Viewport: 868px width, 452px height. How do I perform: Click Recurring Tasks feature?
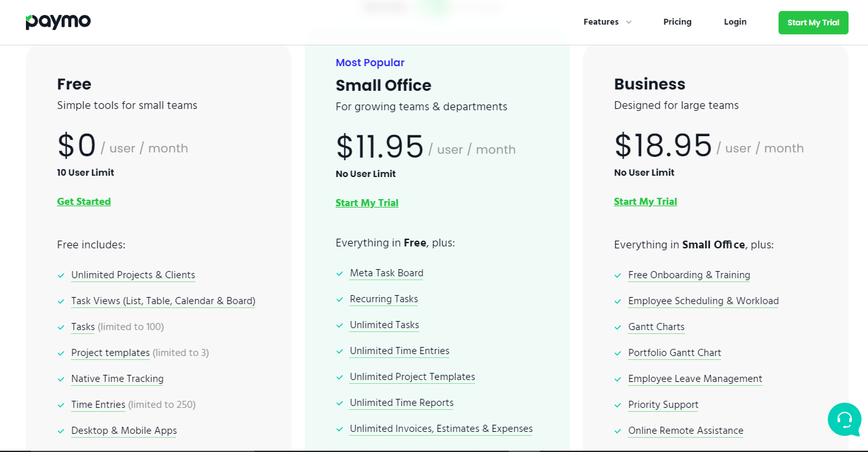pos(384,299)
